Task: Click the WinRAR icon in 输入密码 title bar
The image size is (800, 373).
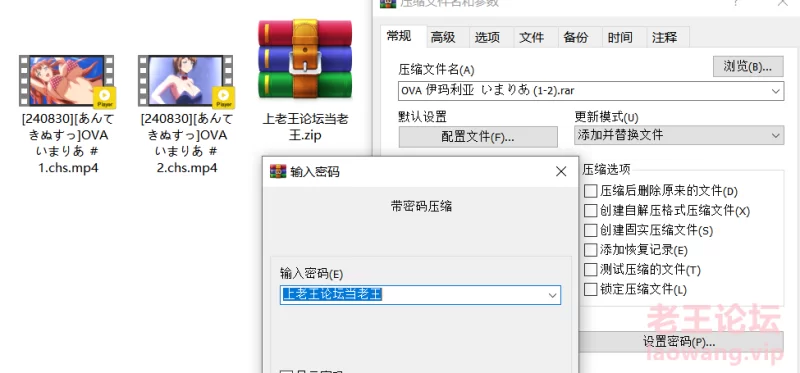Action: point(278,171)
